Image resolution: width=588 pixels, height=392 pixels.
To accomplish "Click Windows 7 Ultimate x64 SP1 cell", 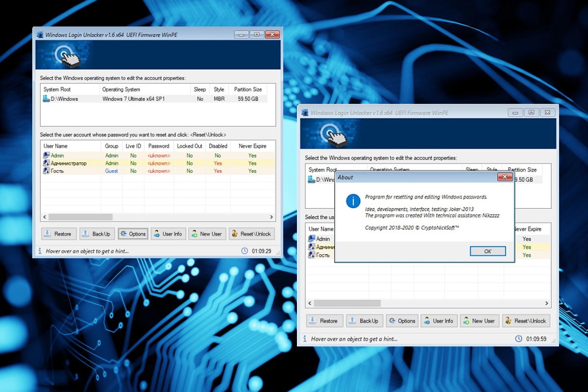I will 133,99.
